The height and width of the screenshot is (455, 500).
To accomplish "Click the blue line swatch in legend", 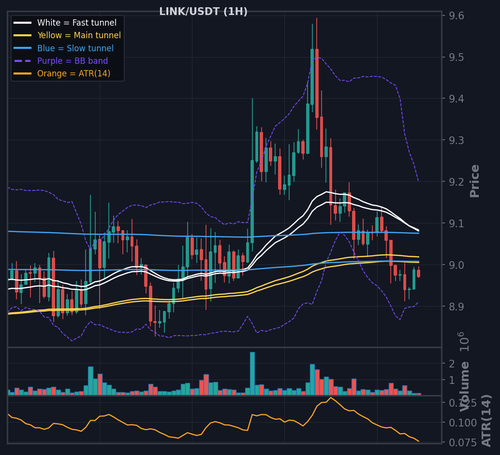I will click(x=22, y=48).
